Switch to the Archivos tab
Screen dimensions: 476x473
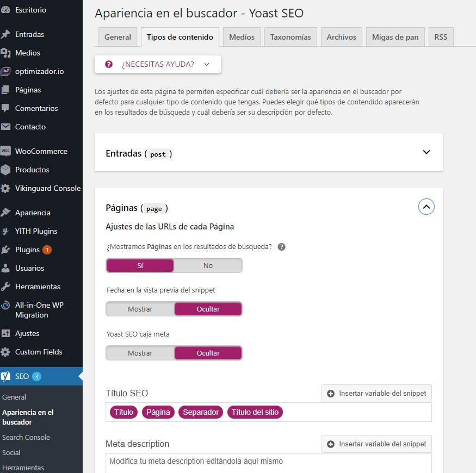click(x=341, y=37)
